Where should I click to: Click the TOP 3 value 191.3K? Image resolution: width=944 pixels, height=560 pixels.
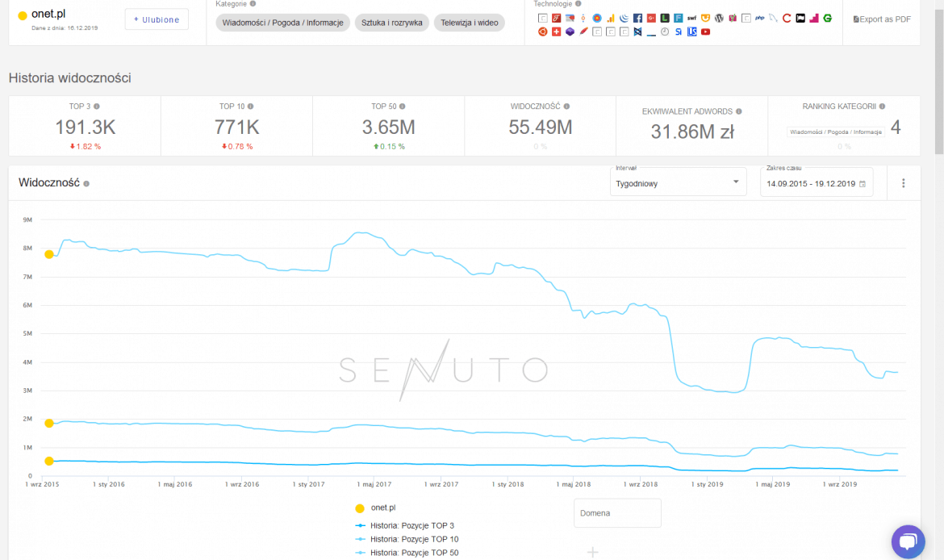click(x=85, y=127)
